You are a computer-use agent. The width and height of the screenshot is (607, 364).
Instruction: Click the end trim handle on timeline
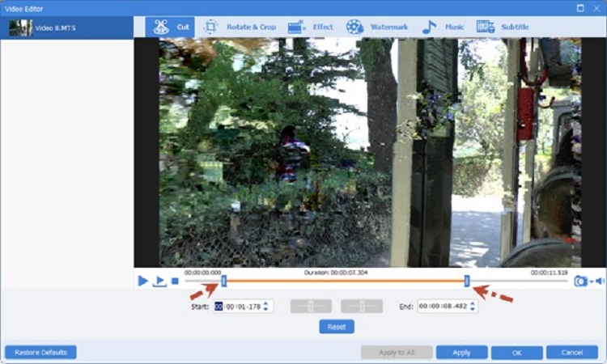point(467,281)
